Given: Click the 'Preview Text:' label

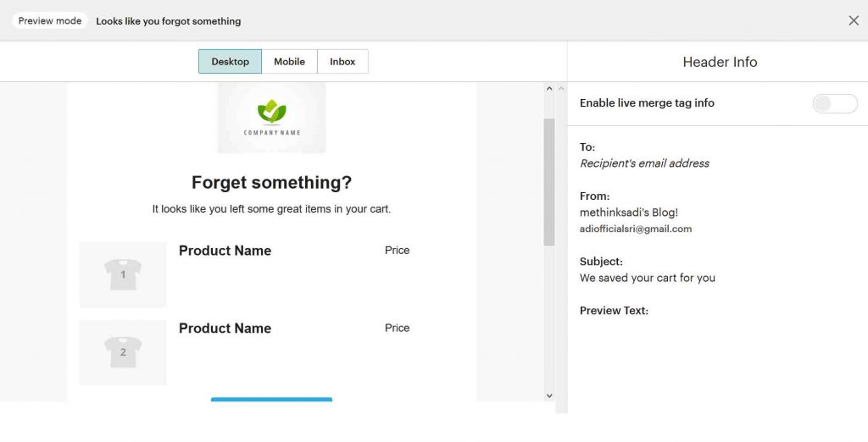Looking at the screenshot, I should (x=614, y=311).
